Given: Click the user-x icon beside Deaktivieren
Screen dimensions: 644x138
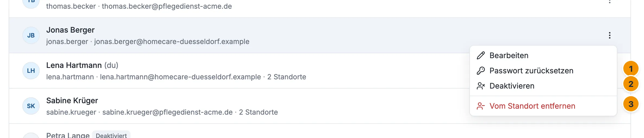Looking at the screenshot, I should tap(481, 86).
